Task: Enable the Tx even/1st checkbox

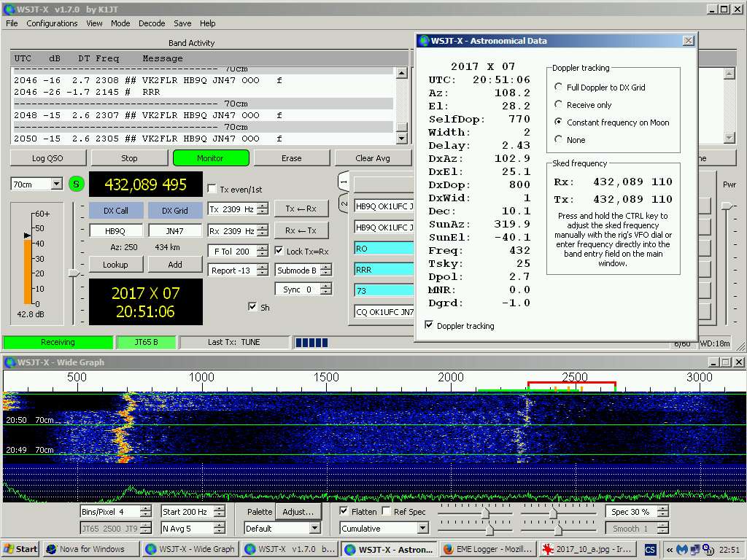Action: tap(212, 189)
